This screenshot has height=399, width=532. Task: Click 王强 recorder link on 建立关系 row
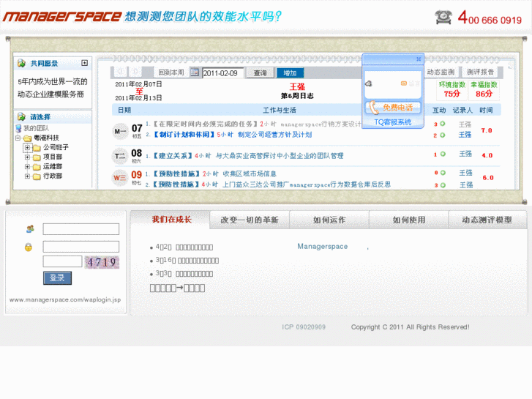(x=465, y=154)
